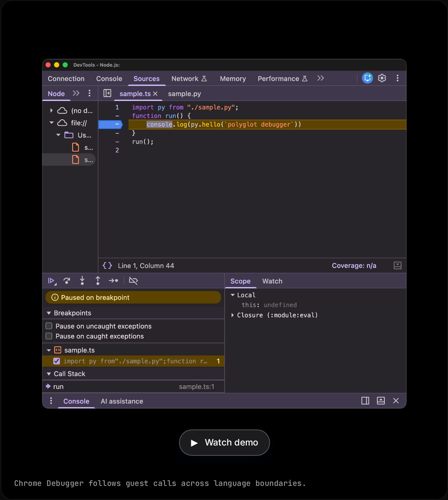Switch to the Network panel tab
The image size is (448, 500).
coord(189,79)
